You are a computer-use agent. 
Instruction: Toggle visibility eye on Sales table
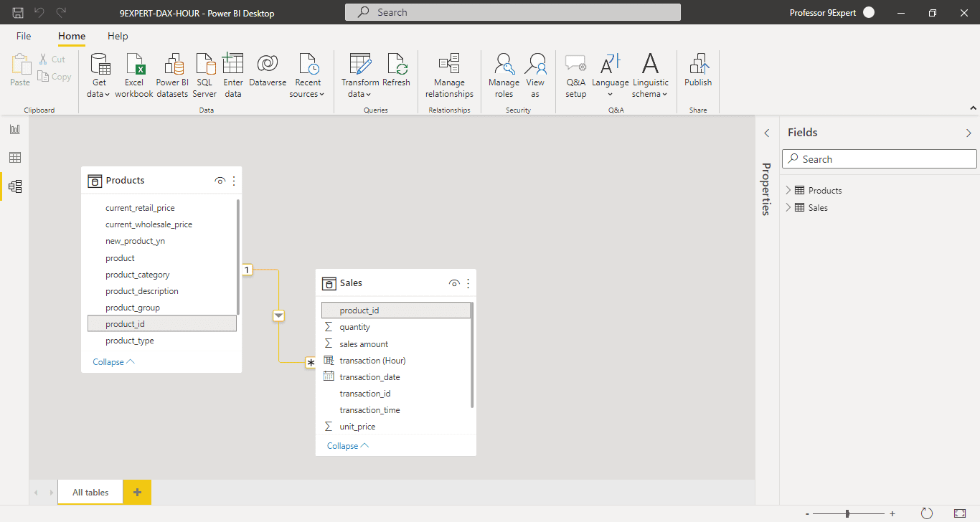click(x=454, y=283)
